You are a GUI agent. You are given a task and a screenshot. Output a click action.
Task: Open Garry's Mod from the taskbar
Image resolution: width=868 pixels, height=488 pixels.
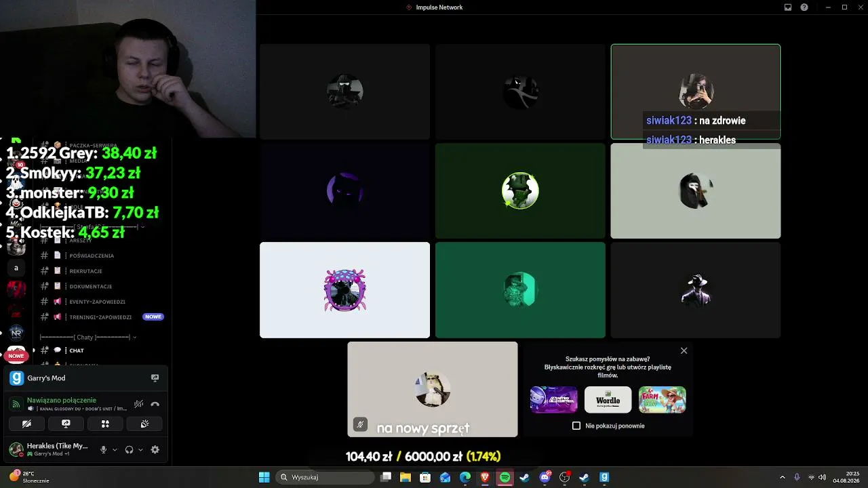(604, 477)
